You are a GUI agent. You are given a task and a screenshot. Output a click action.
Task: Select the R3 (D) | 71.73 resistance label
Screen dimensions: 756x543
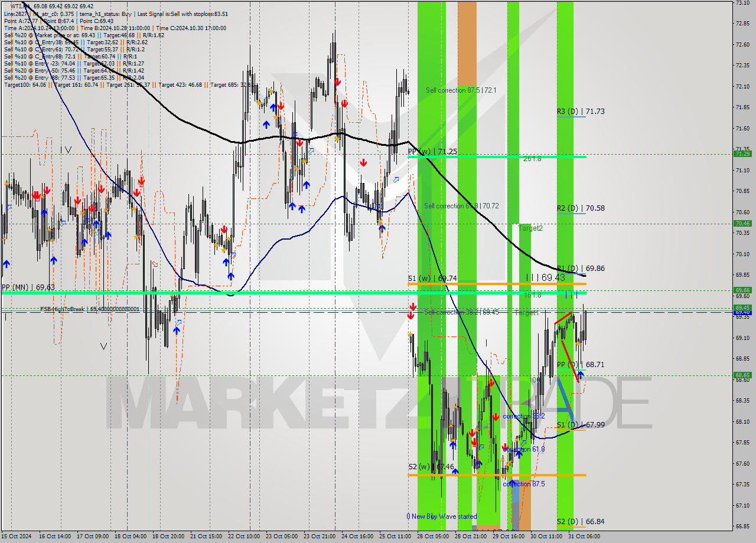(581, 111)
